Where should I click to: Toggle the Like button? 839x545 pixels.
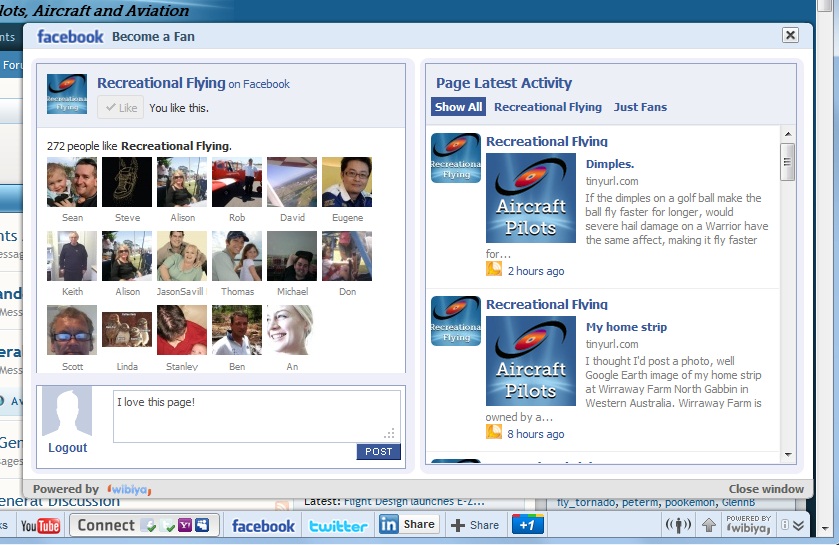coord(120,107)
